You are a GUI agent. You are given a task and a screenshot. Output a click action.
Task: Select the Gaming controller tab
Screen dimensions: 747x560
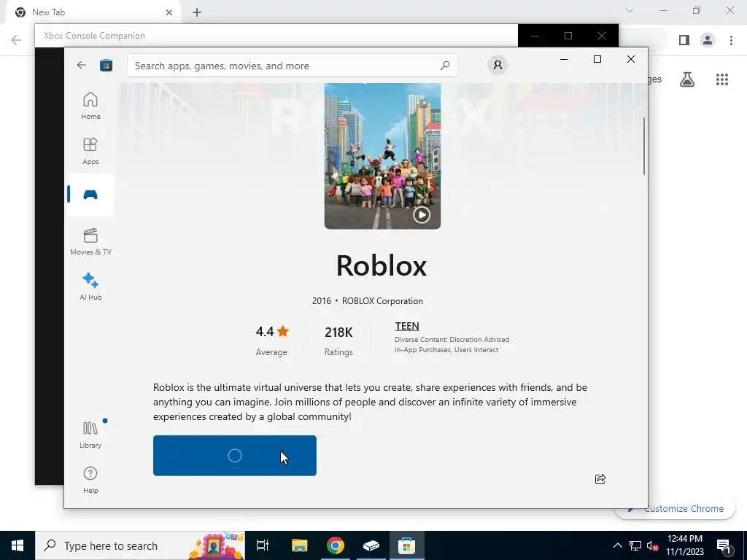(x=90, y=195)
